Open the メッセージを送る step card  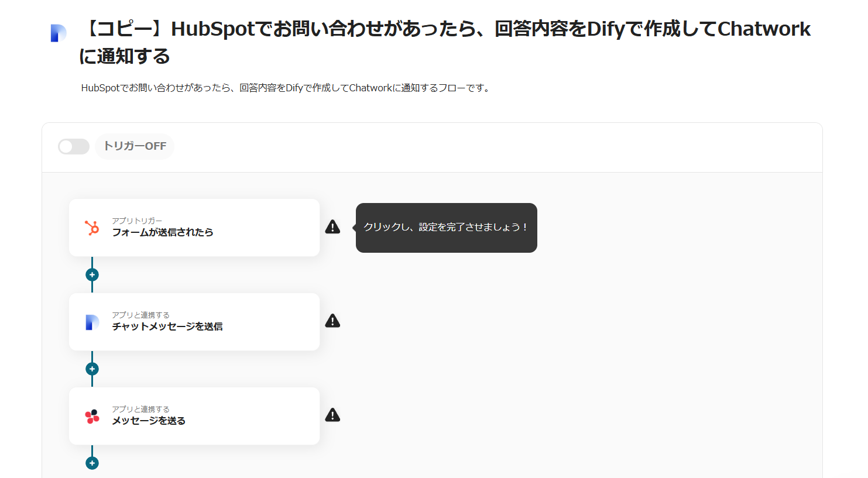click(194, 416)
